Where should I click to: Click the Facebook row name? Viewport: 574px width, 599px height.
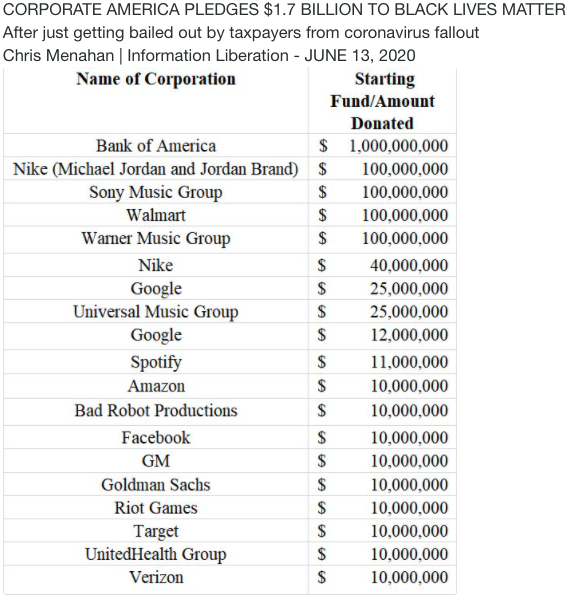pyautogui.click(x=156, y=438)
